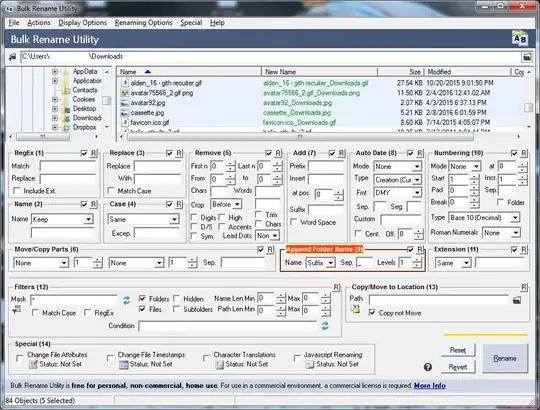Click the browse folder icon at path bar end
The image size is (540, 410).
pyautogui.click(x=527, y=57)
